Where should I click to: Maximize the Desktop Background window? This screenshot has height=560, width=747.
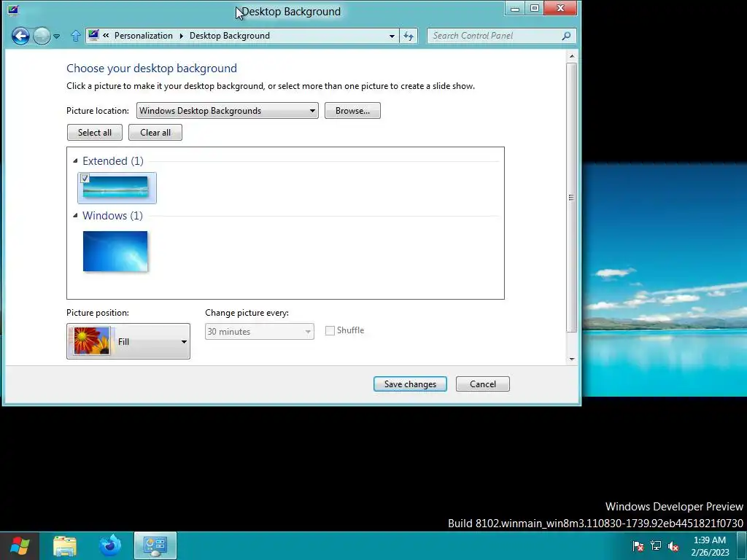click(x=535, y=9)
